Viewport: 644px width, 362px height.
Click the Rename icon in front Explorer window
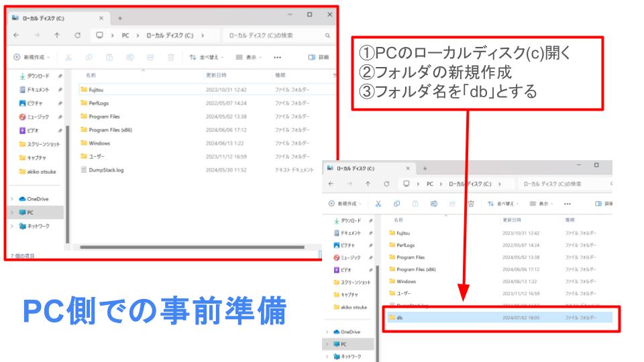[x=434, y=204]
